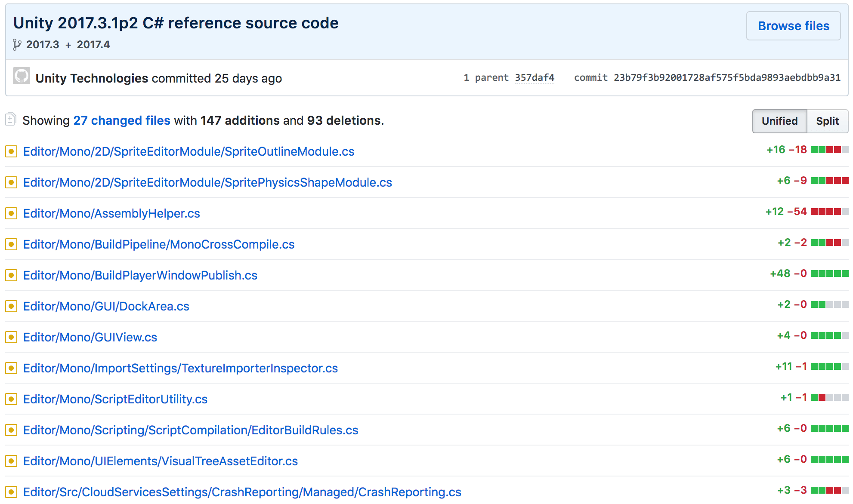Open EditorBuildRules.cs file diff
Screen dimensions: 853x504
tap(191, 430)
